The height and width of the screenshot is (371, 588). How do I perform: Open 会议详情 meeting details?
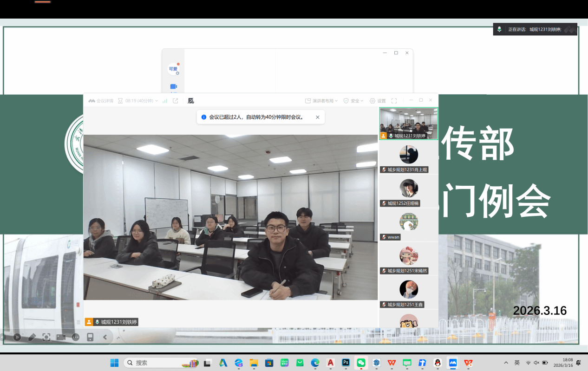101,101
